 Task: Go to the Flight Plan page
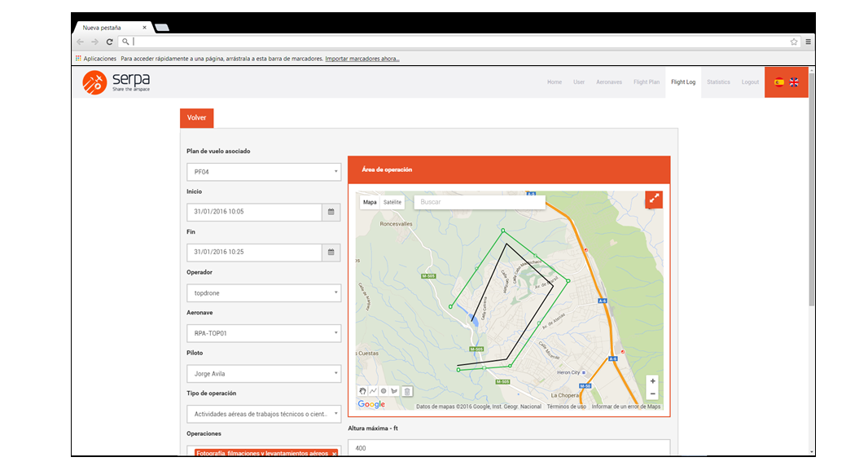coord(647,82)
